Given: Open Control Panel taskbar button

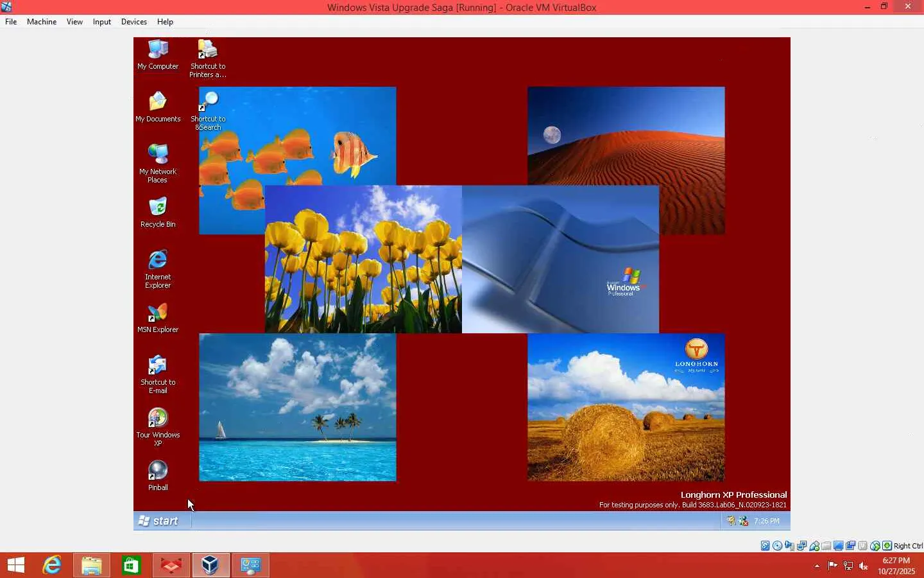Looking at the screenshot, I should coord(251,565).
